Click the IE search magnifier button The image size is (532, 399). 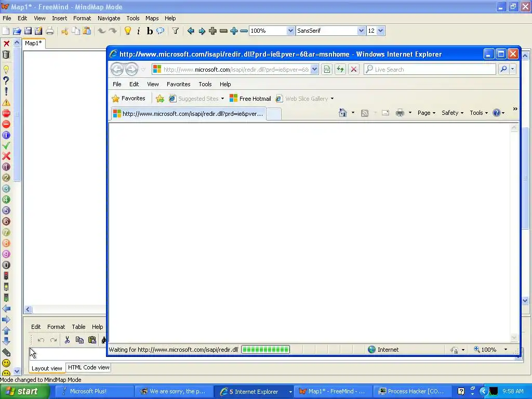tap(503, 69)
